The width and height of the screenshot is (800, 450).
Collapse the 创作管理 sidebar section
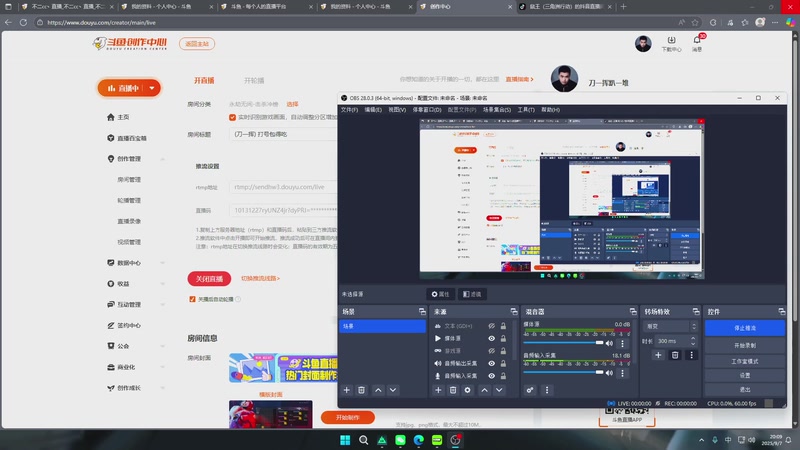[162, 159]
